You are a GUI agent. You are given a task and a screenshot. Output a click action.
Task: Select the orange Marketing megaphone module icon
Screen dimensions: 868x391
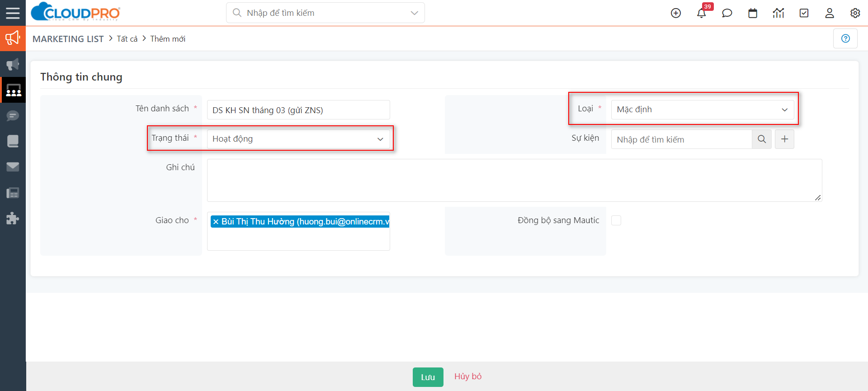pyautogui.click(x=13, y=38)
